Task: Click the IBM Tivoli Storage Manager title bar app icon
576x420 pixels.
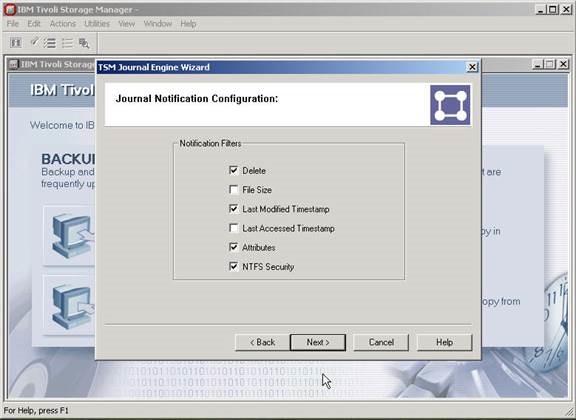Action: 10,10
